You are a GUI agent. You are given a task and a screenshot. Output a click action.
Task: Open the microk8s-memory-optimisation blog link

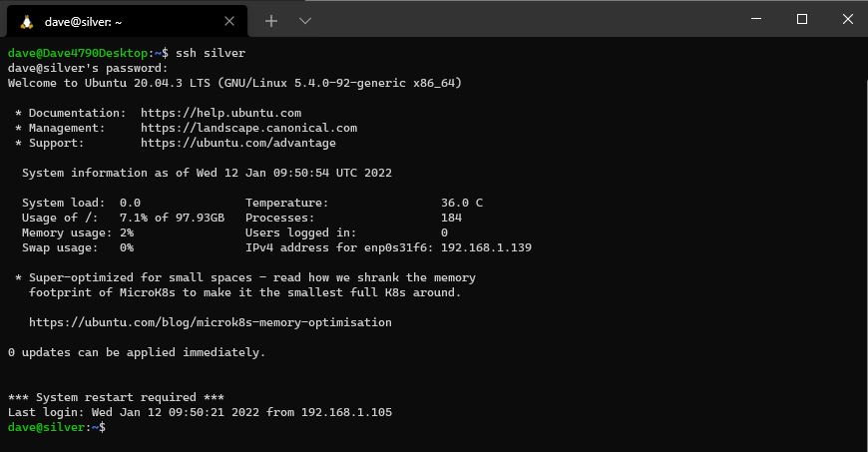click(211, 322)
